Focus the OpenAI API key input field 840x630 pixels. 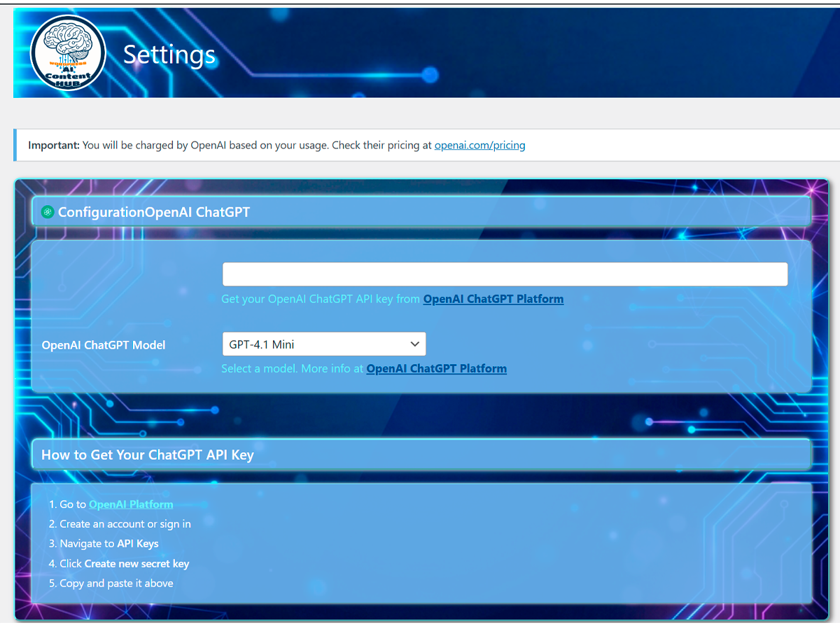pyautogui.click(x=505, y=274)
